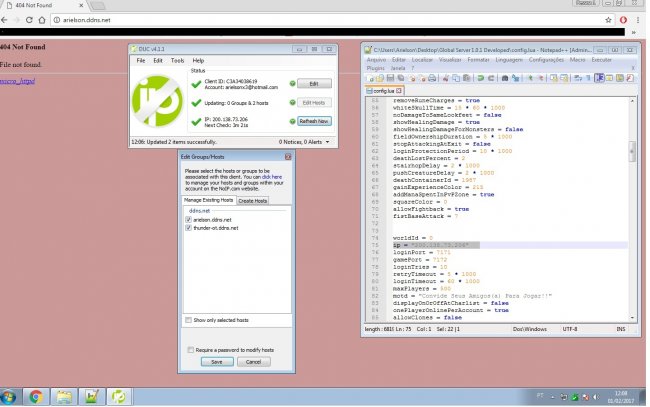This screenshot has height=407, width=650.
Task: Uncheck the thunder-ot.ddns.net host
Action: click(x=187, y=227)
